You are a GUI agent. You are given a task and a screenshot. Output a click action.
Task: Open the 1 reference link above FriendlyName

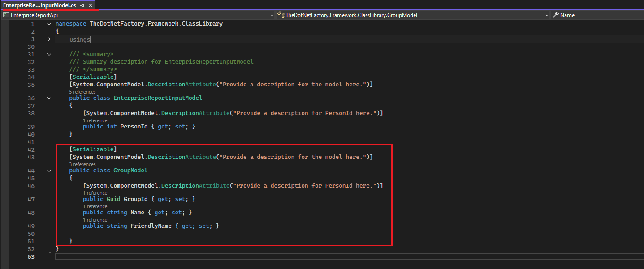(95, 220)
